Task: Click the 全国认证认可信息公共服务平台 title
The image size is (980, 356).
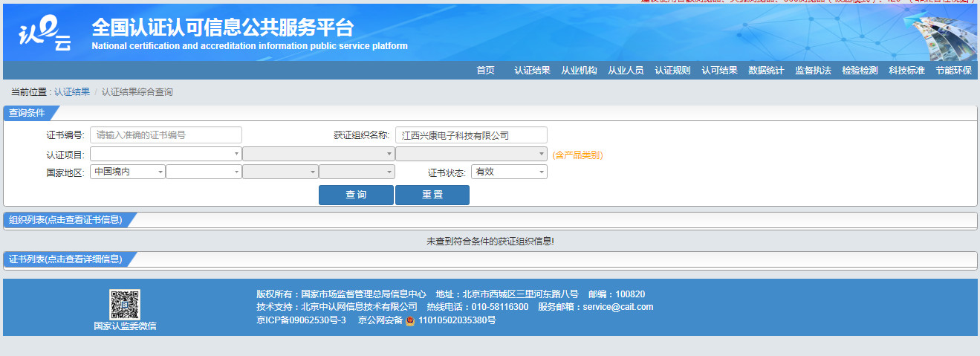Action: coord(223,27)
